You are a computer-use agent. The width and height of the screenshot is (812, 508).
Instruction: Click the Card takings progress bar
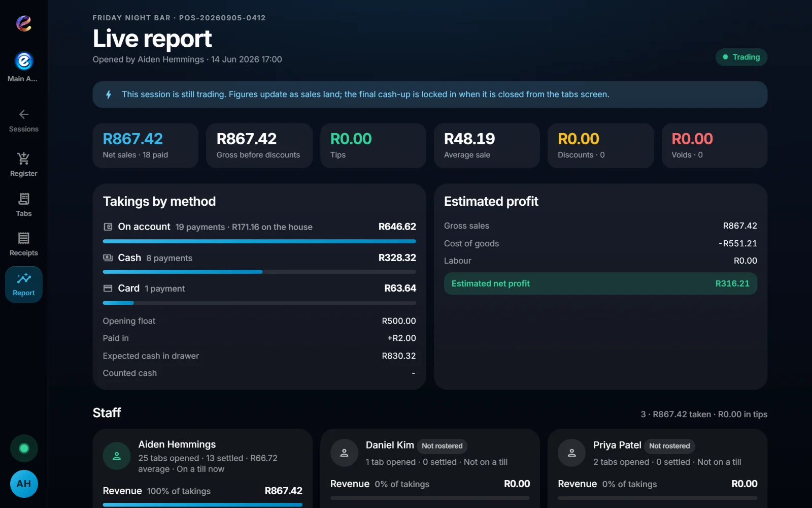tap(259, 303)
